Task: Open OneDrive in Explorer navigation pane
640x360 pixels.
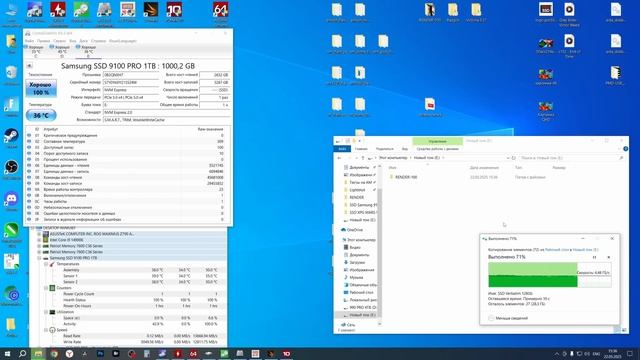Action: (354, 230)
